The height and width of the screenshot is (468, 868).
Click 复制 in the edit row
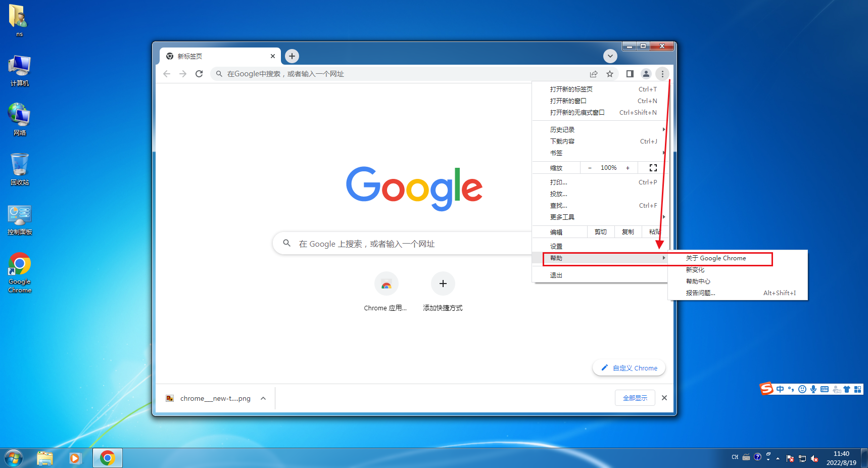click(x=628, y=232)
